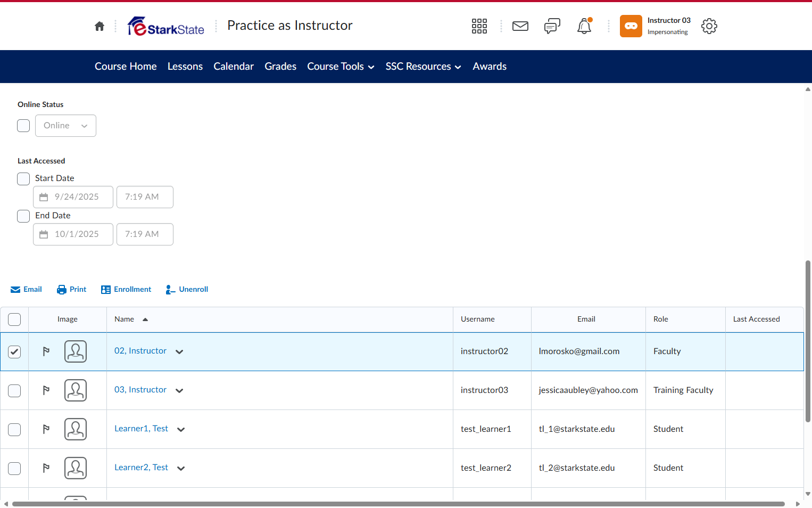
Task: Open Calendar in navbar
Action: click(234, 67)
